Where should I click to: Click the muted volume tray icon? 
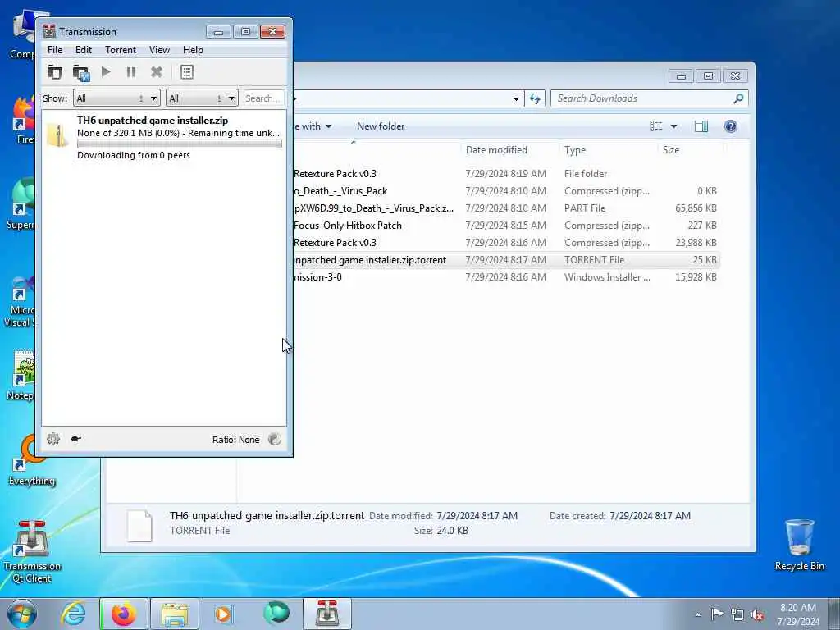point(757,614)
